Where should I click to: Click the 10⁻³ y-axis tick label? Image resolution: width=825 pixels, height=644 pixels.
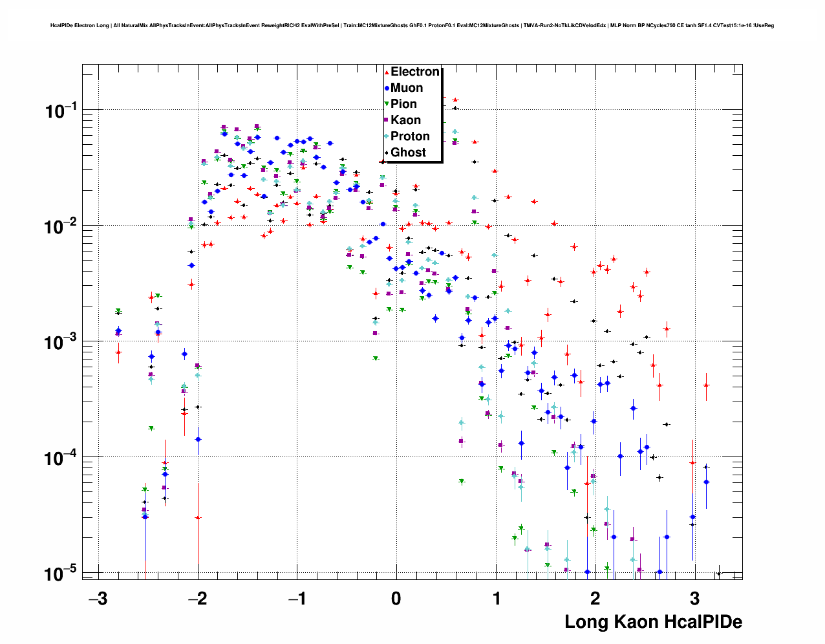tap(61, 342)
